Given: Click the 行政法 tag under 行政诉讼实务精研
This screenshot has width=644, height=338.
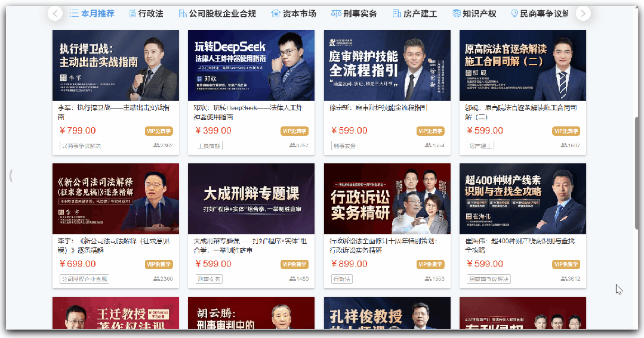Looking at the screenshot, I should pos(342,279).
